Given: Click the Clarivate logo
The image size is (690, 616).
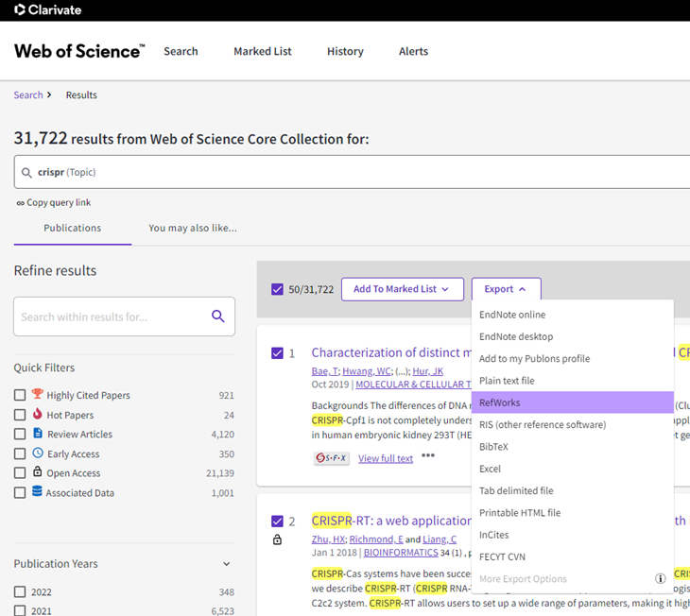Looking at the screenshot, I should point(47,9).
